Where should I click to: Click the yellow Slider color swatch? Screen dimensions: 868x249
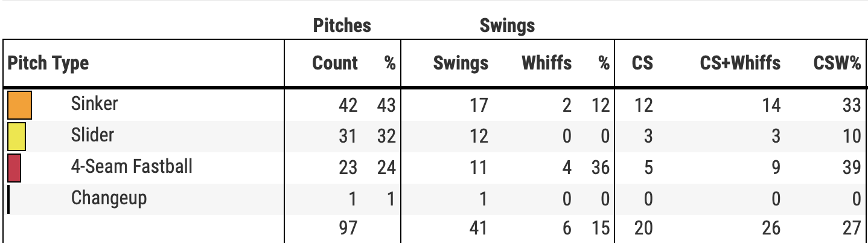click(16, 136)
